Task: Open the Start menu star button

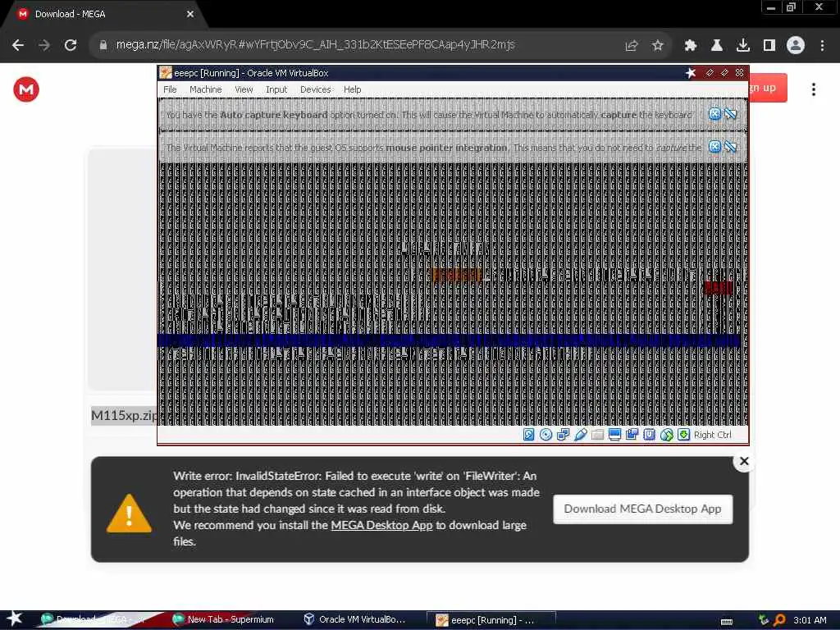Action: [x=14, y=619]
